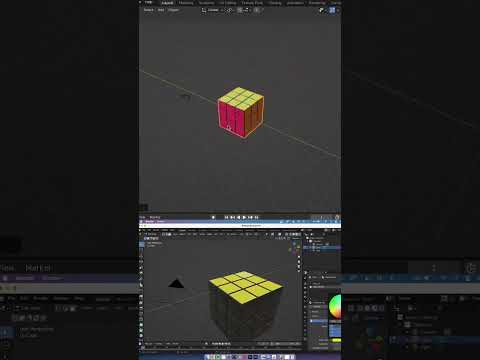Open the Object menu in the upper viewport header

pos(173,10)
